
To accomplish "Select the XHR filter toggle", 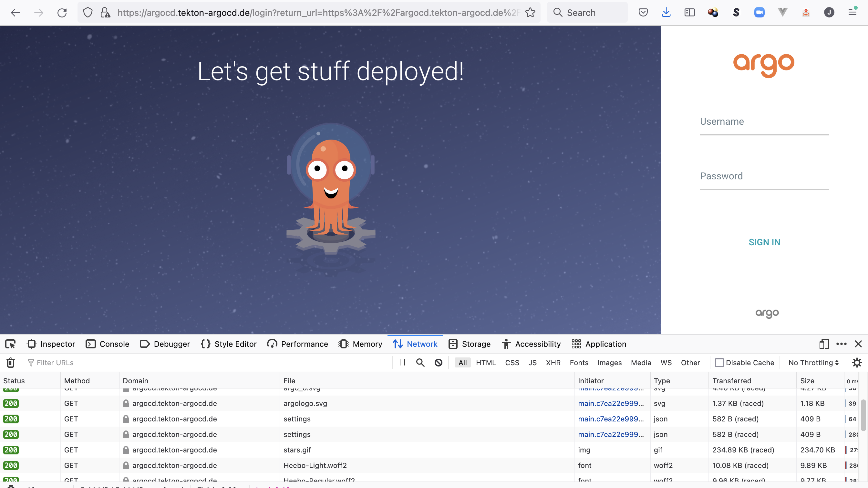I will click(553, 363).
